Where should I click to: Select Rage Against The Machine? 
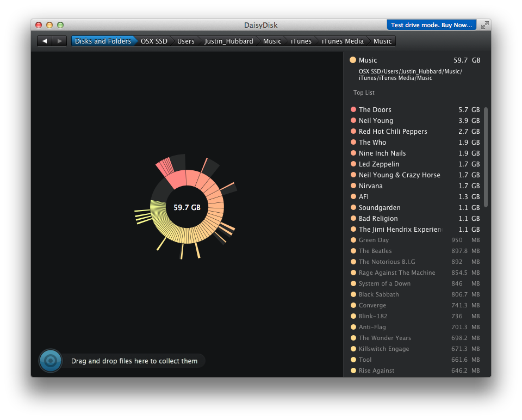(x=415, y=273)
